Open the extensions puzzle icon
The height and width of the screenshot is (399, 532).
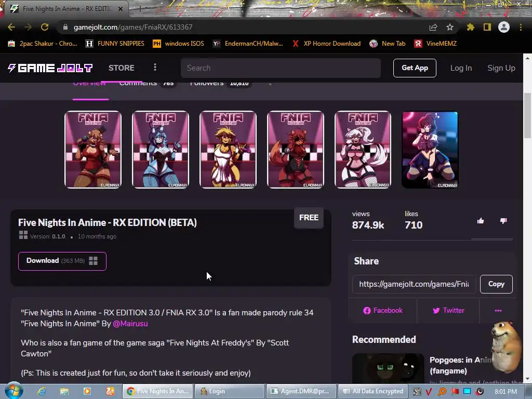471,27
